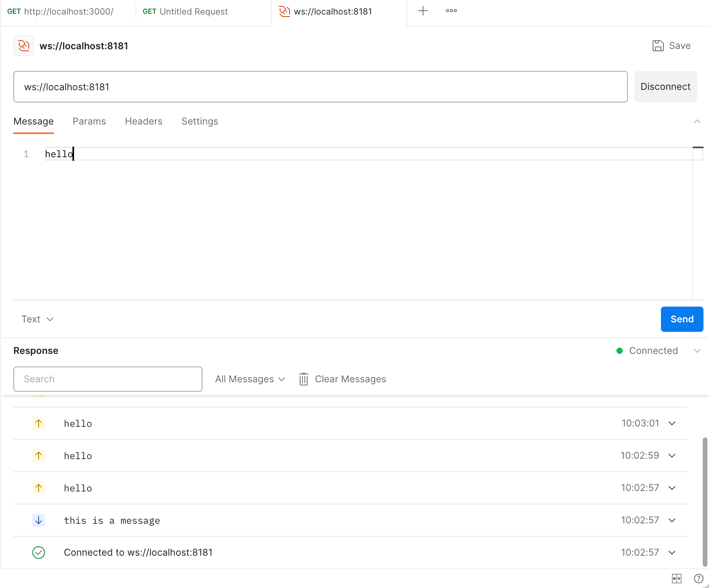
Task: Click the Response heading
Action: tap(36, 351)
